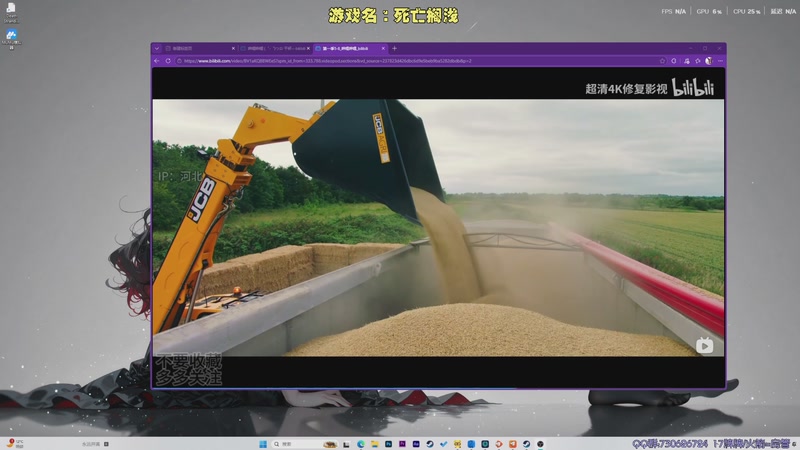The width and height of the screenshot is (800, 450).
Task: Open the blue checkmark app on the taskbar
Action: tap(443, 444)
